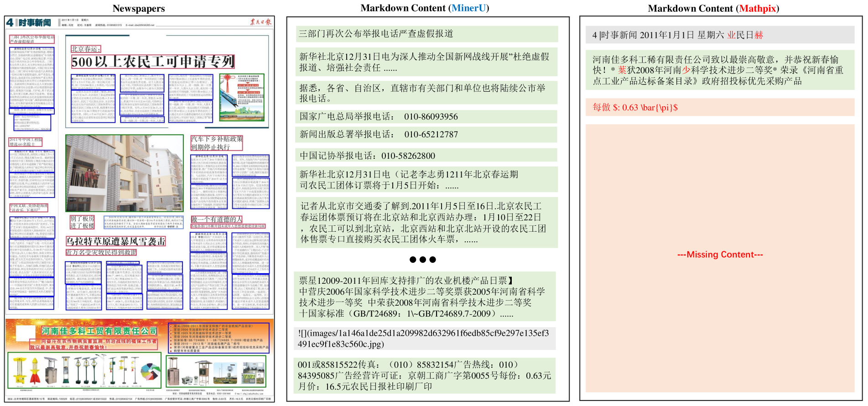Screen dimensions: 868x406
Task: Select the MinerU block starting "票星12009-2011年回库支持"
Action: pos(425,297)
